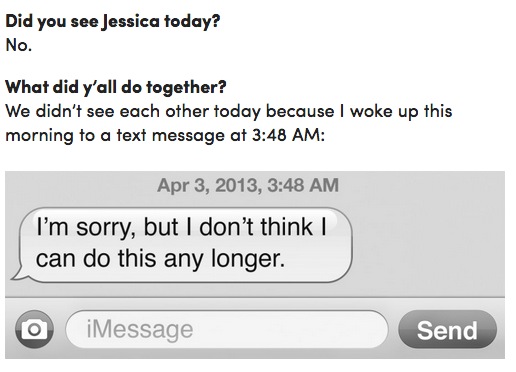The width and height of the screenshot is (516, 372).
Task: Click the "What did y'all do together?" heading
Action: pyautogui.click(x=116, y=87)
